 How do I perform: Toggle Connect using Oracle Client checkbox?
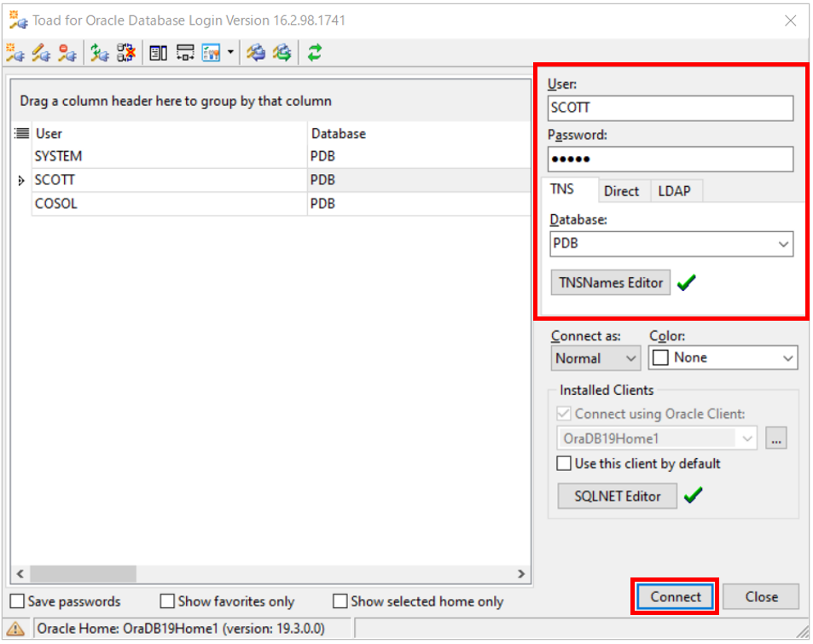(564, 413)
